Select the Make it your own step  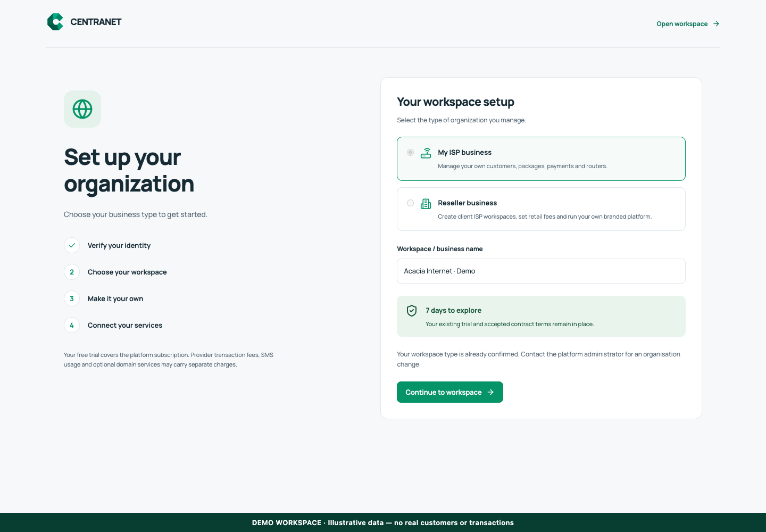tap(115, 298)
